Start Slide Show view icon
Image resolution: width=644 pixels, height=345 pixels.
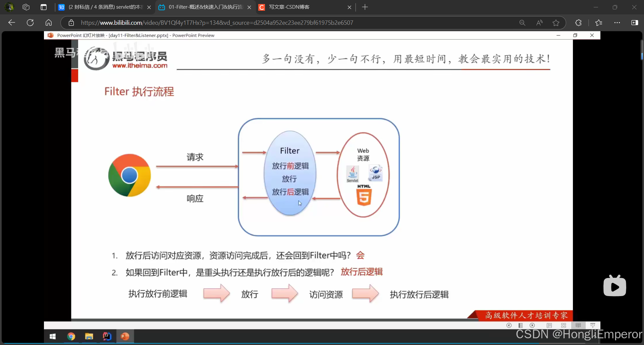(593, 325)
